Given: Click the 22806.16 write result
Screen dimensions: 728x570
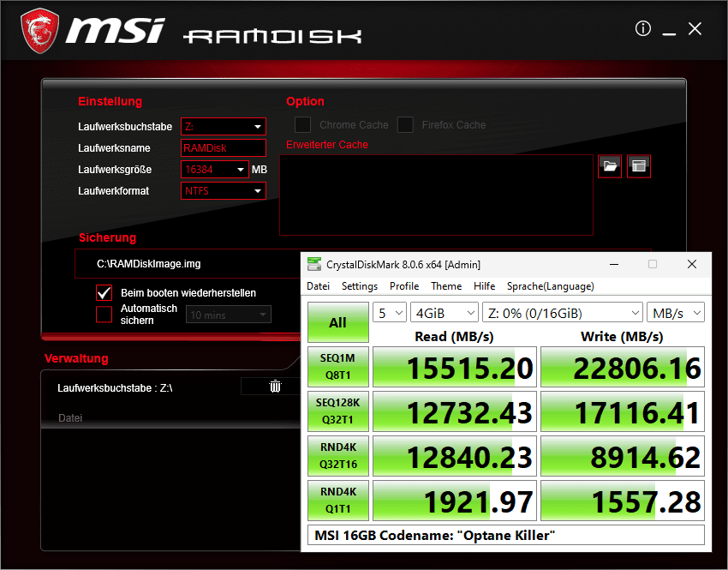Looking at the screenshot, I should point(622,367).
